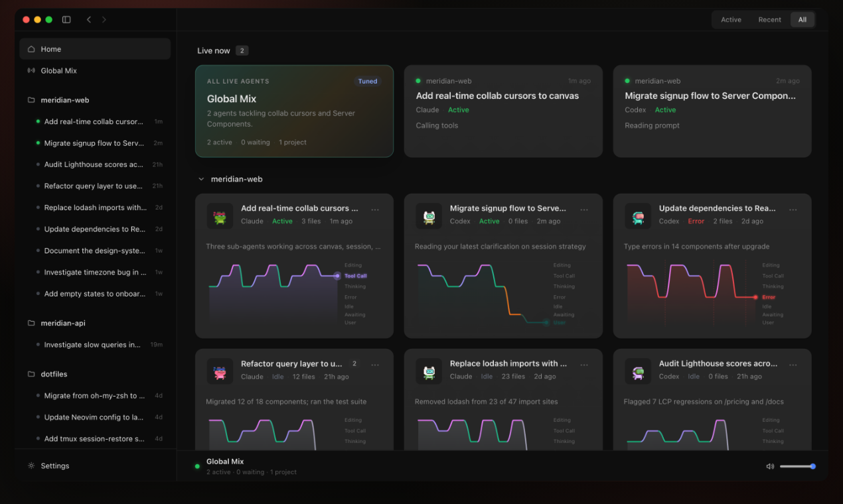This screenshot has height=504, width=843.
Task: Click the meridian-web folder label in sidebar
Action: click(x=65, y=100)
